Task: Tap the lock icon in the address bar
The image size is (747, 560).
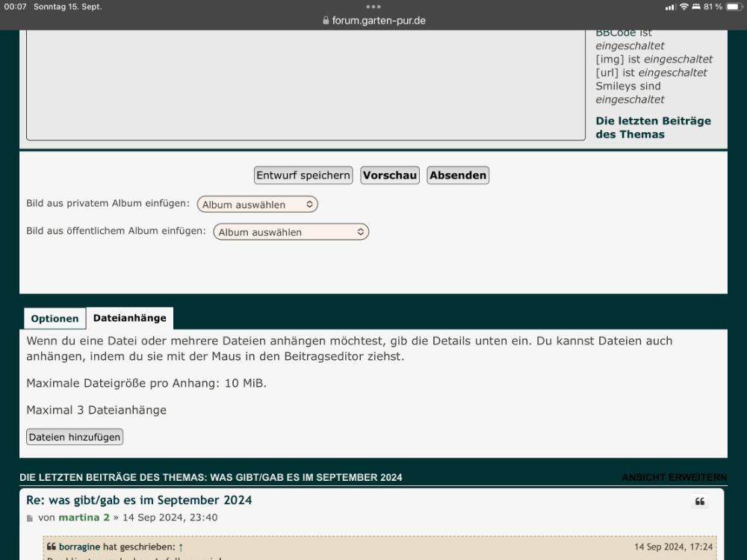Action: click(326, 21)
